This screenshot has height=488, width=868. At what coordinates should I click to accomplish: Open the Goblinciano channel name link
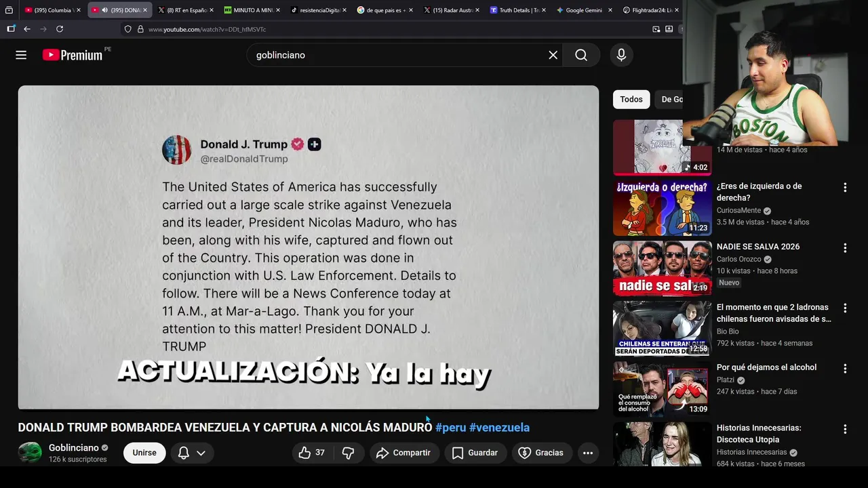click(74, 448)
